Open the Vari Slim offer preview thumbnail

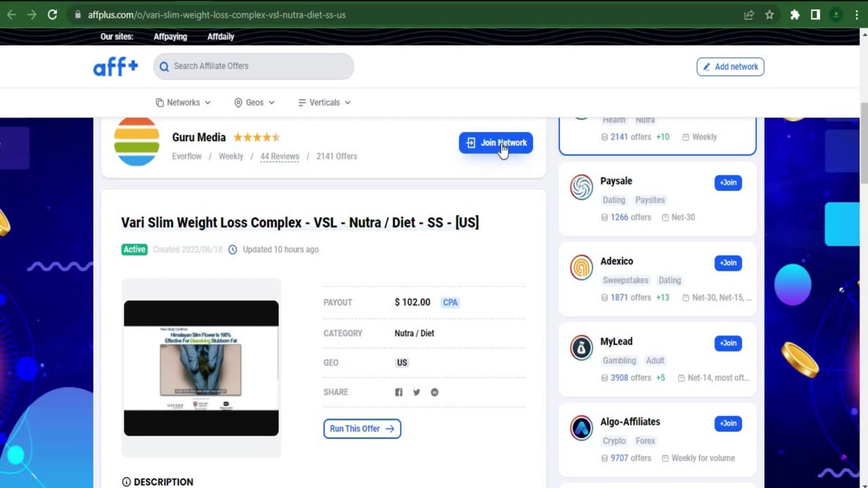pyautogui.click(x=201, y=368)
